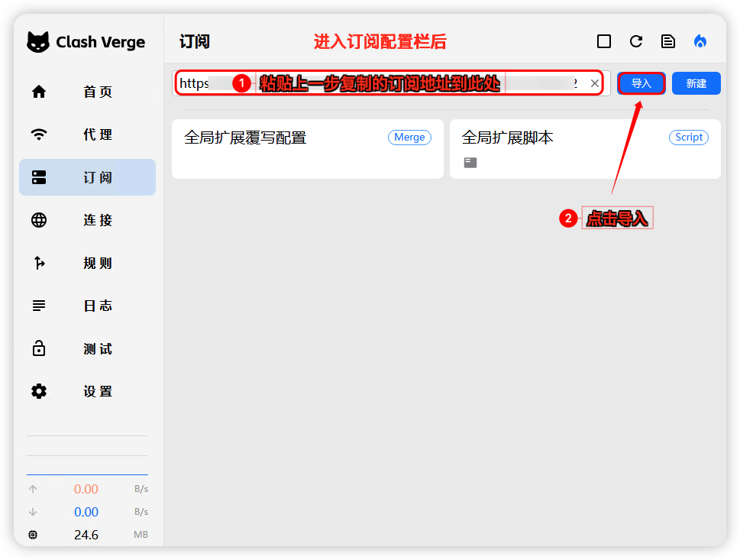View the 日志 logs page

point(87,306)
